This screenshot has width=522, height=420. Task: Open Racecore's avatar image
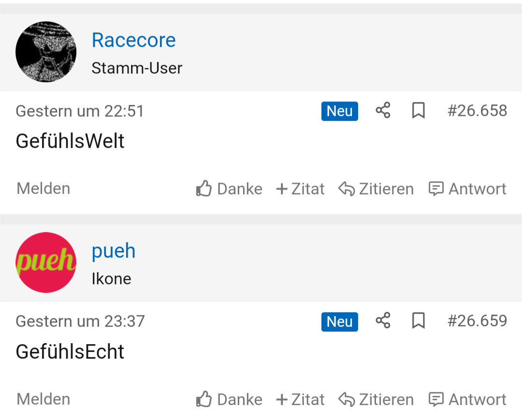[46, 51]
